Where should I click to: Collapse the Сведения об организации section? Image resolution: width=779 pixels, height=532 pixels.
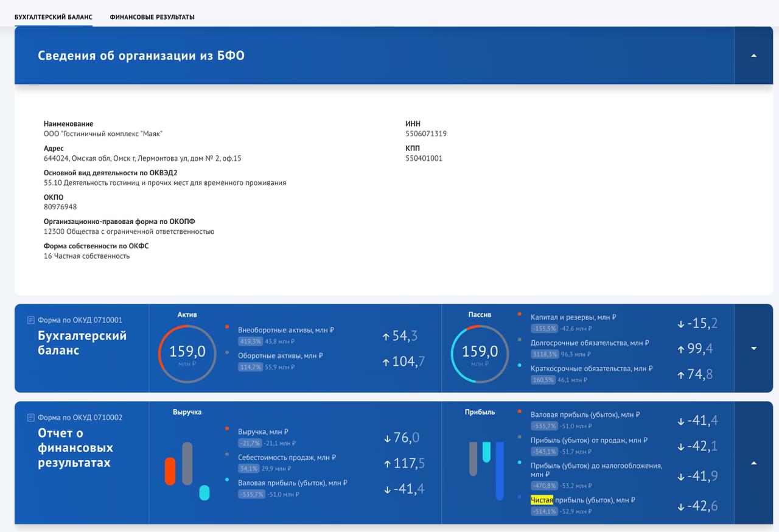click(753, 55)
